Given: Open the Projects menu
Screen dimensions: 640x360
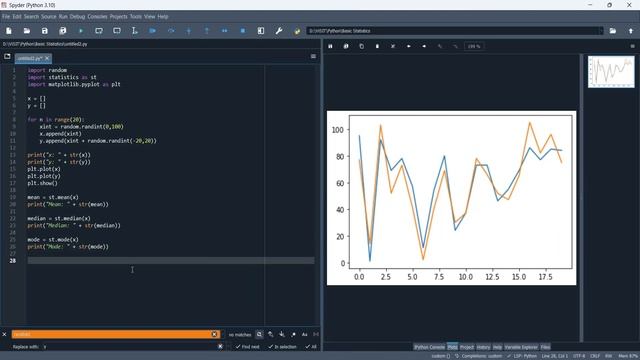Looking at the screenshot, I should 118,17.
